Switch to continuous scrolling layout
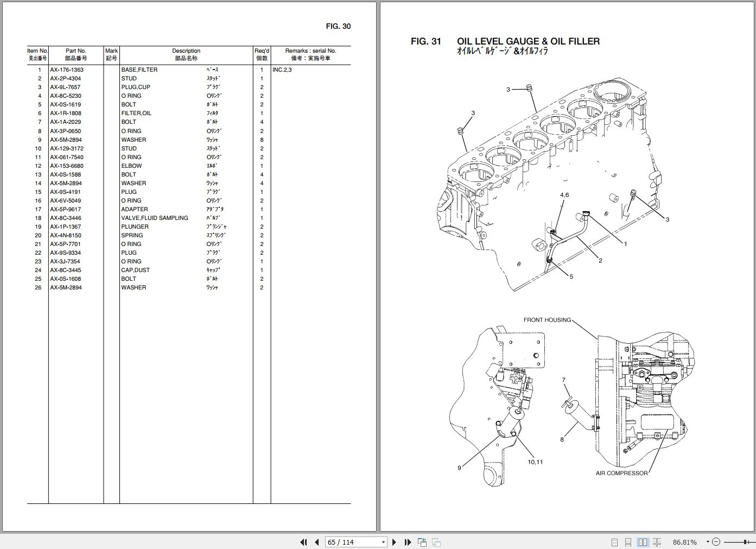This screenshot has width=756, height=549. tap(628, 542)
